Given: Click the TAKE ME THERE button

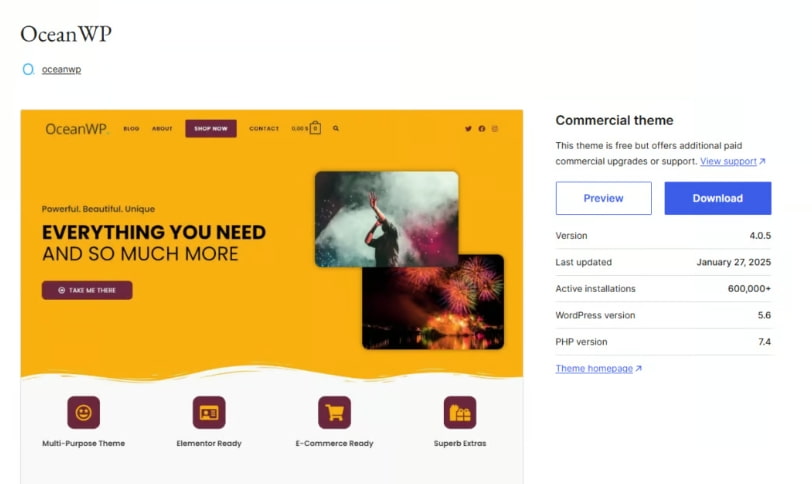Looking at the screenshot, I should (87, 290).
